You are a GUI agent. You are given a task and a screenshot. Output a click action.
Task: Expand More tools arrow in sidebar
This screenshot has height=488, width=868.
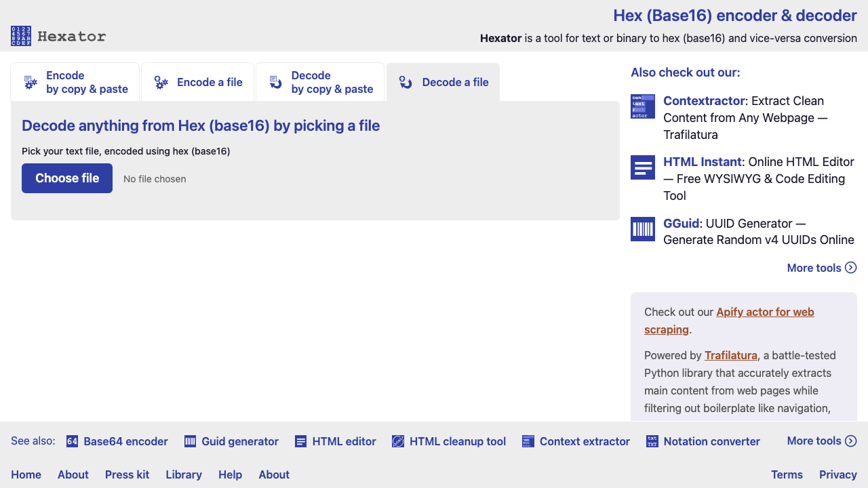click(x=851, y=268)
